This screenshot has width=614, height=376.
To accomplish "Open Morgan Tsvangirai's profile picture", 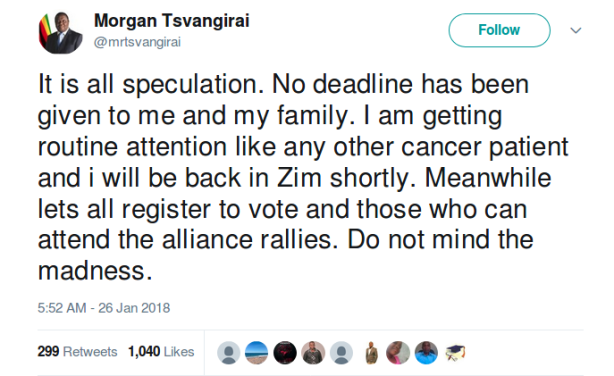I will tap(61, 32).
